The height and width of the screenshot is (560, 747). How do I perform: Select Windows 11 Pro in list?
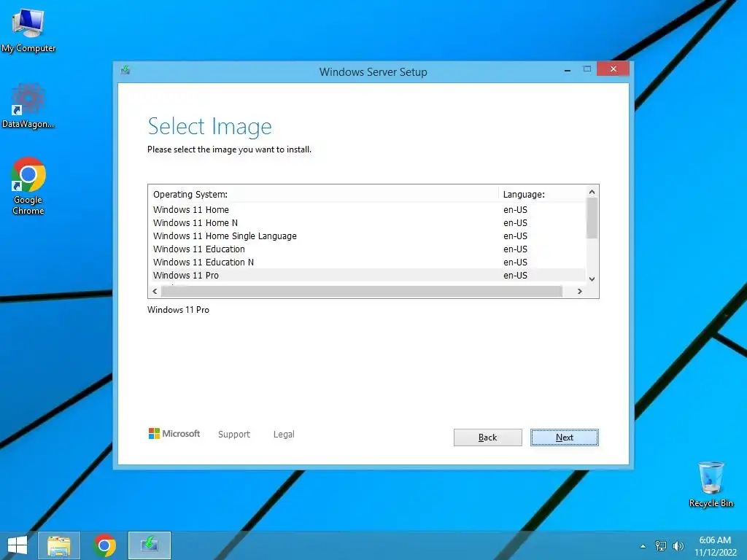click(367, 275)
